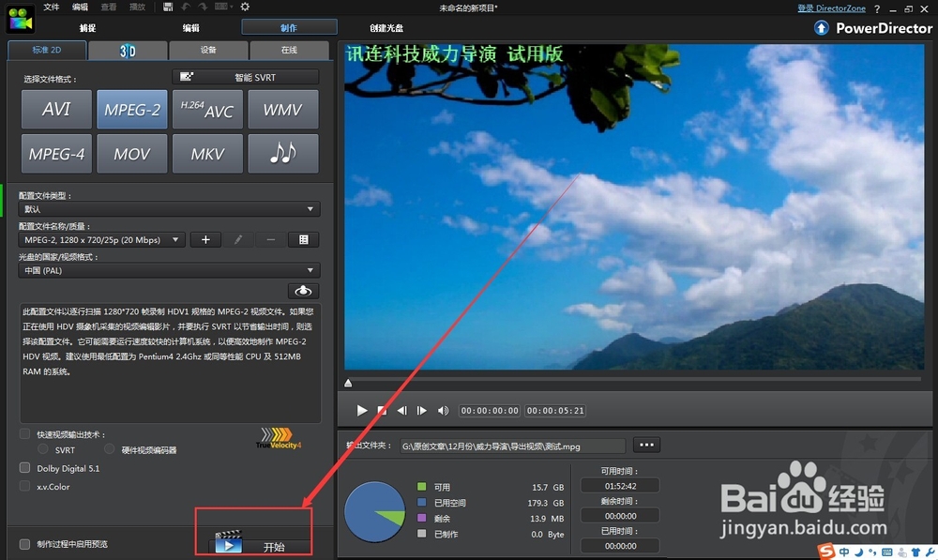Click the save project floppy icon

pyautogui.click(x=168, y=7)
